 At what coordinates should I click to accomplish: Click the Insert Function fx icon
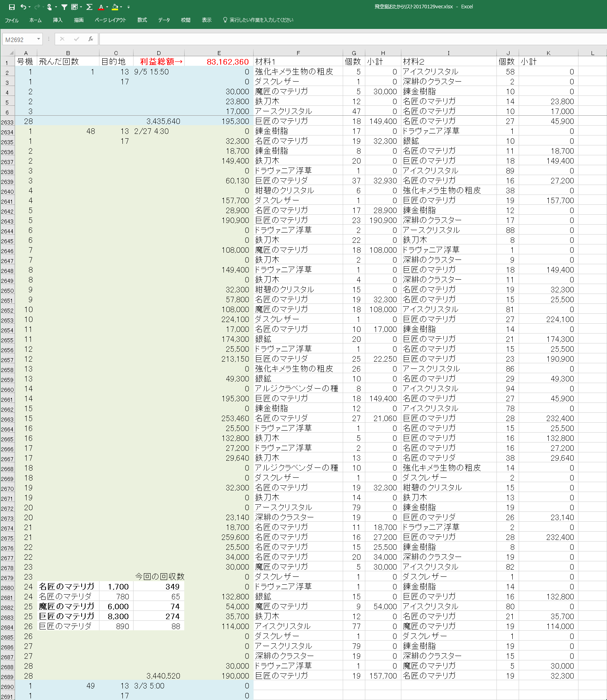(x=91, y=39)
